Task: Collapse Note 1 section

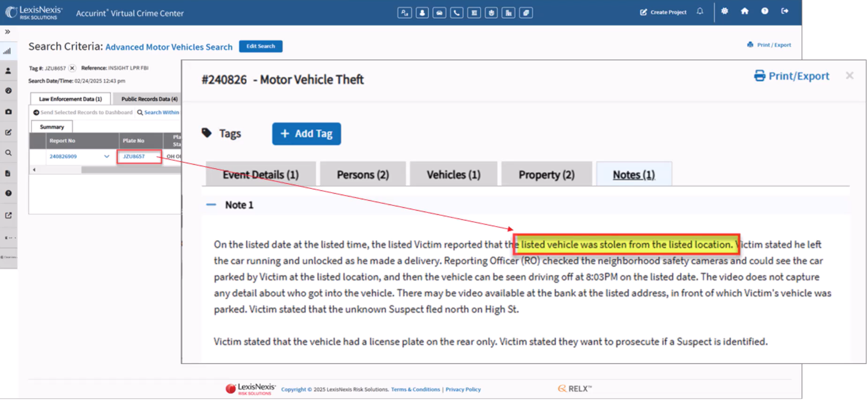Action: (211, 204)
